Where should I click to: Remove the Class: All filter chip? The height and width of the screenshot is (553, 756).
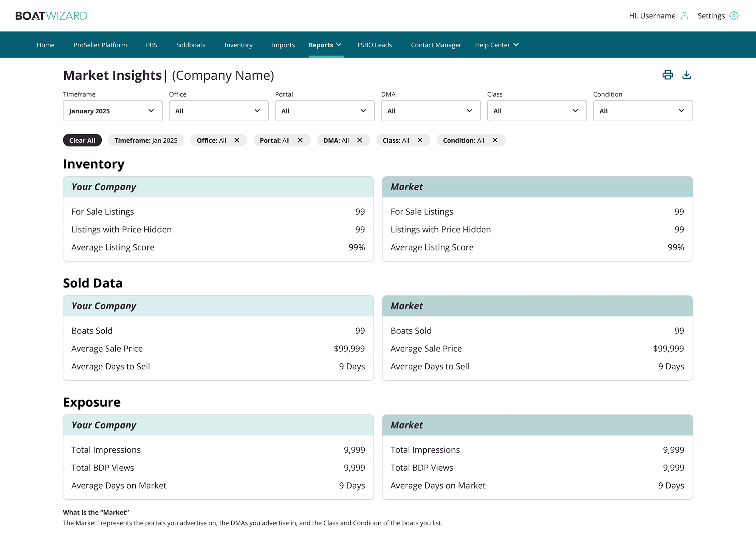click(420, 140)
